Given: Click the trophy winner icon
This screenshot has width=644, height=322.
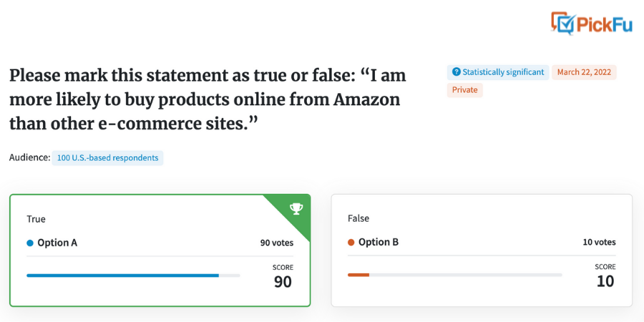Looking at the screenshot, I should (x=296, y=209).
